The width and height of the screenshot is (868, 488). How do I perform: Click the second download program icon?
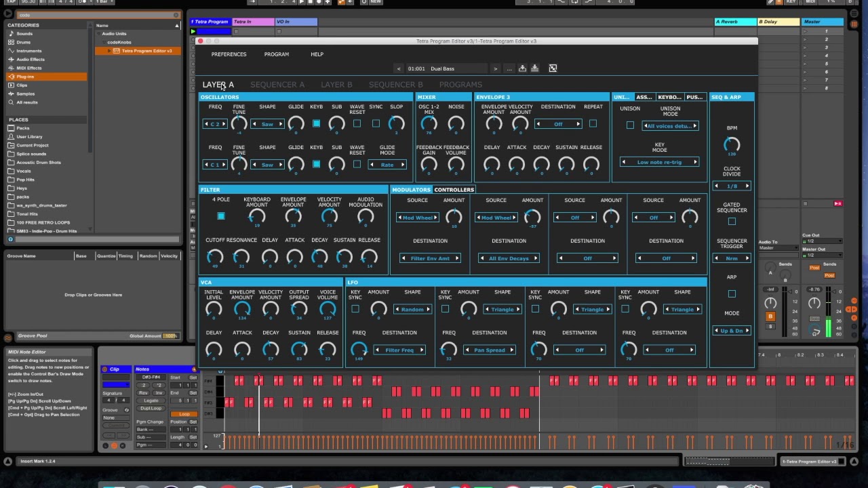[x=534, y=68]
